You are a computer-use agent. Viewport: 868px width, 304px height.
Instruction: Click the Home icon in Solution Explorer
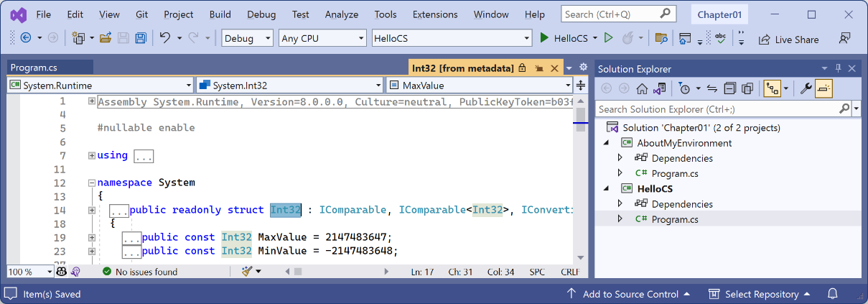(642, 88)
